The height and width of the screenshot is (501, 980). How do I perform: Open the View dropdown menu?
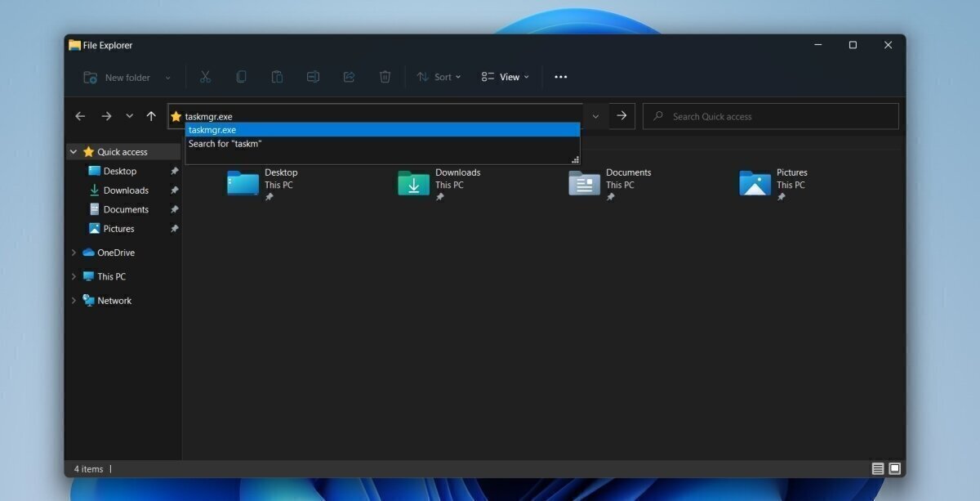(505, 77)
